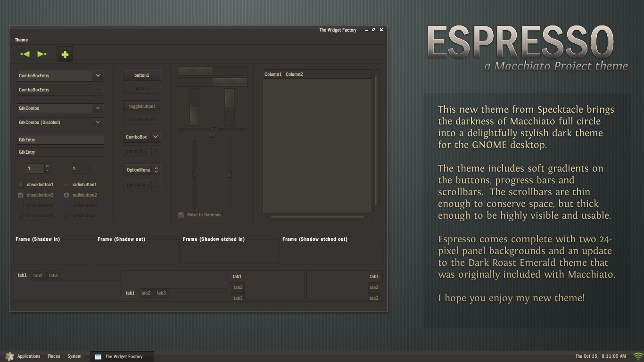Toggle the Move In Harmony checkbox
The height and width of the screenshot is (362, 644).
click(199, 215)
